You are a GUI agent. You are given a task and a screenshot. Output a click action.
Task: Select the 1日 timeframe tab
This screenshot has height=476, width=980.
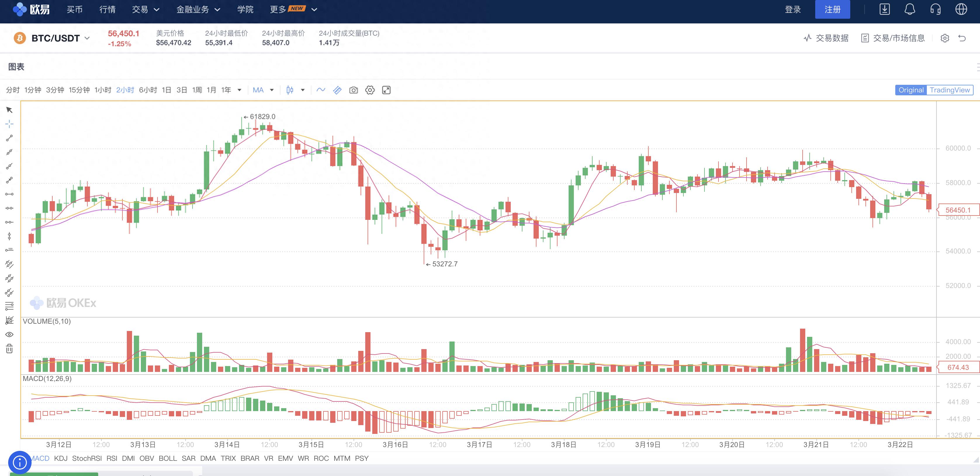click(166, 90)
